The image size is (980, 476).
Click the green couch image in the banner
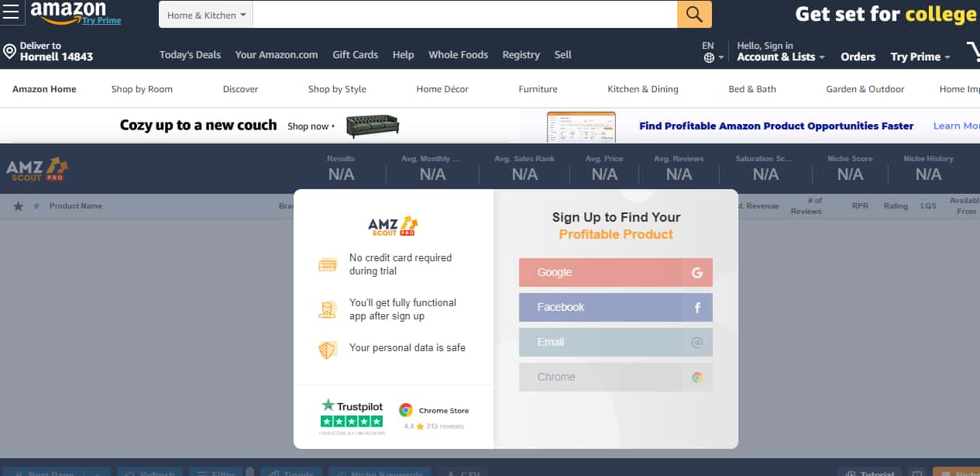372,126
